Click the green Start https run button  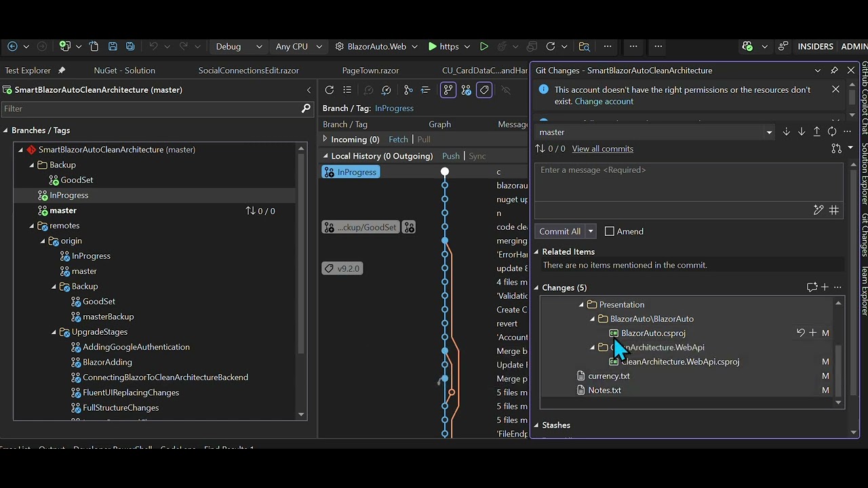pos(443,47)
